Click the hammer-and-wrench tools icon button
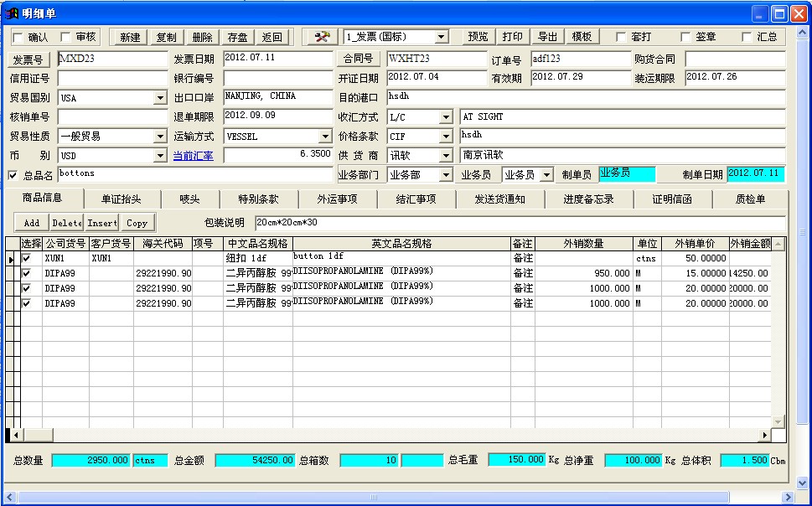The image size is (812, 506). tap(322, 37)
